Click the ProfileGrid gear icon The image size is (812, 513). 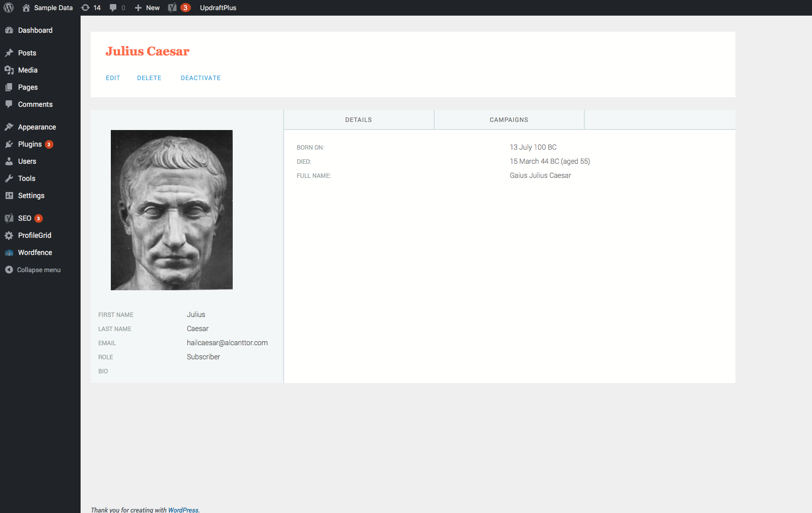click(9, 235)
